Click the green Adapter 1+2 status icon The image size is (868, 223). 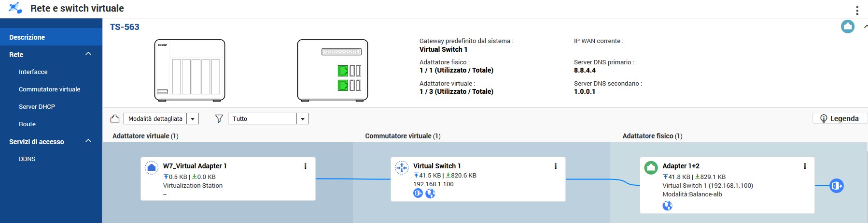[x=651, y=168]
